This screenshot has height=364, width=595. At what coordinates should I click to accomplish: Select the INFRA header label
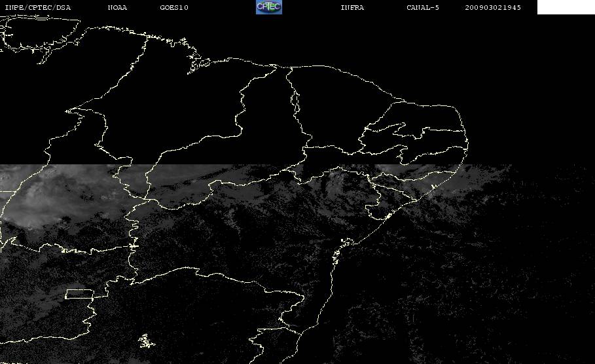[352, 7]
